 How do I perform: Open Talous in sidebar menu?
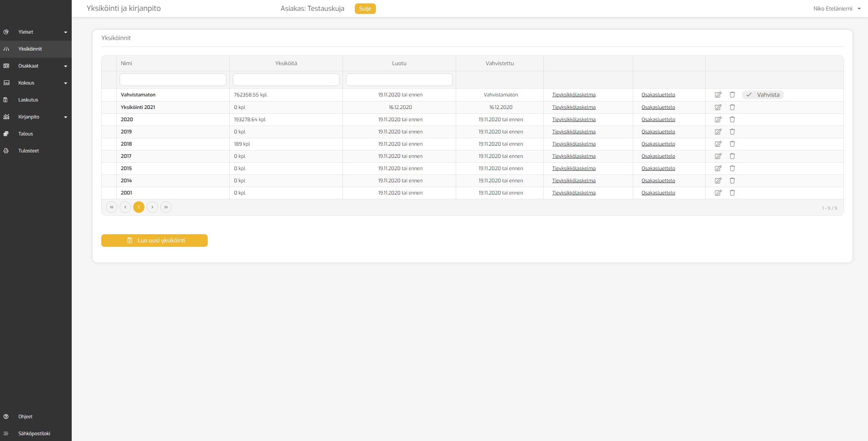pos(25,134)
